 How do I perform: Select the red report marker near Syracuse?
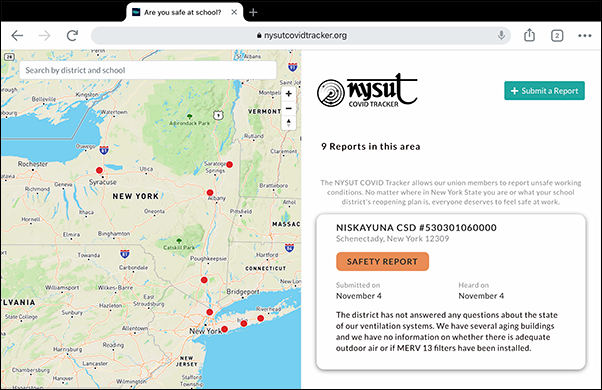(99, 170)
